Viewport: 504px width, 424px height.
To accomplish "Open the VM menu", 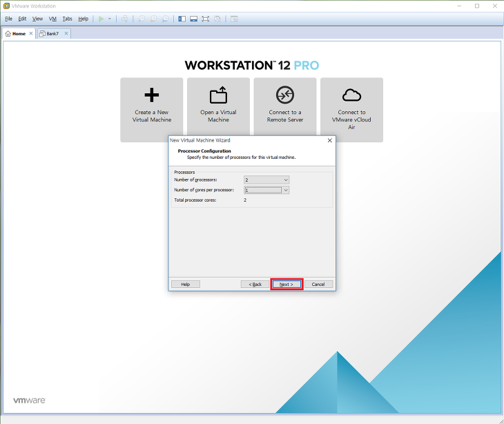I will 52,19.
